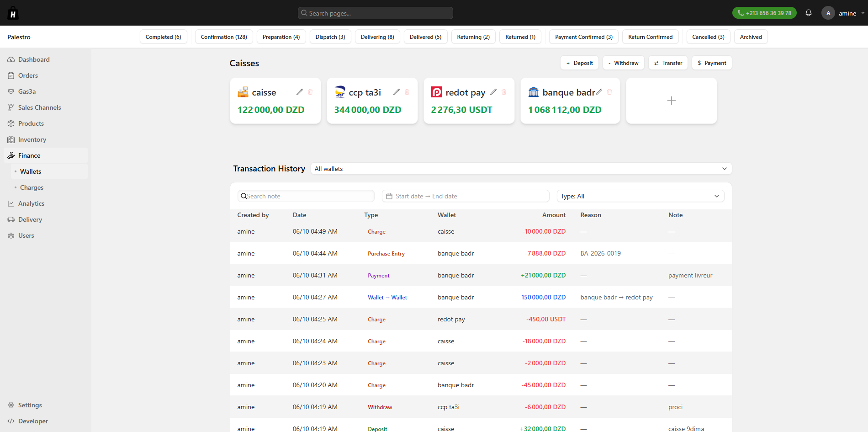
Task: Edit the caisse wallet with the pencil icon
Action: coord(300,92)
